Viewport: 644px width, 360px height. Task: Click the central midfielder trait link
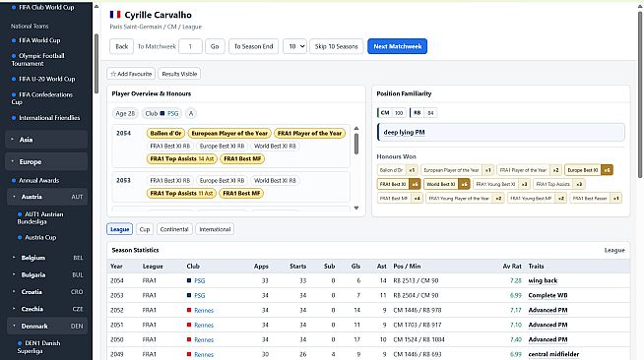(553, 354)
